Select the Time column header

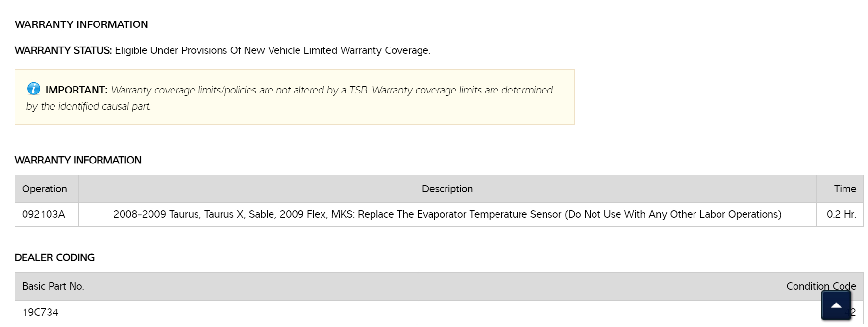click(x=844, y=189)
